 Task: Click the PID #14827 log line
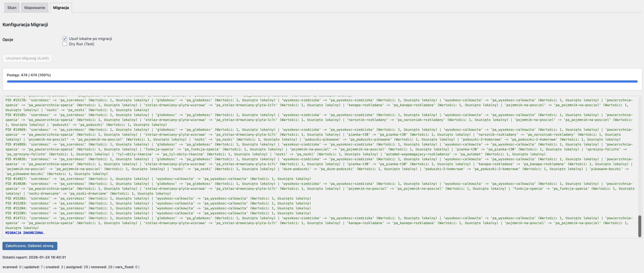tap(16, 179)
